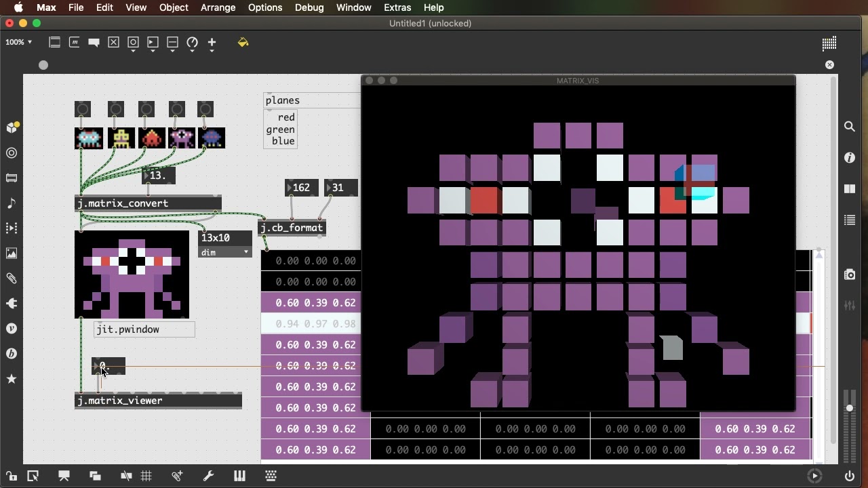Click the grey cube in MATRIX_VIS window
868x488 pixels.
[672, 348]
